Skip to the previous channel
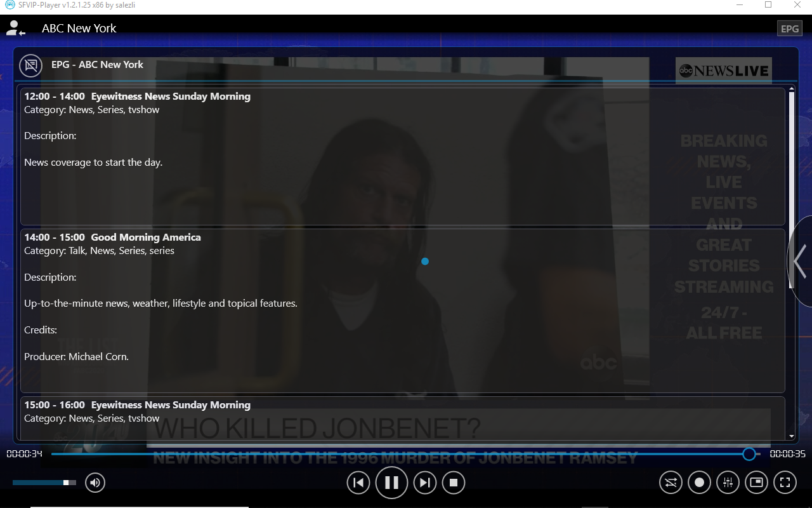This screenshot has height=508, width=812. click(358, 483)
